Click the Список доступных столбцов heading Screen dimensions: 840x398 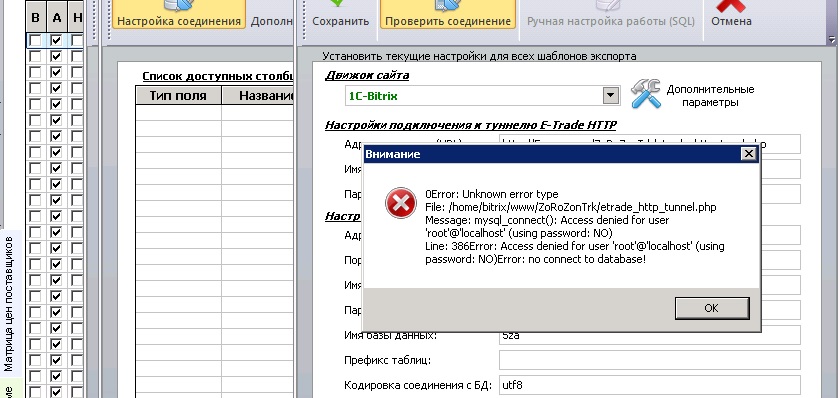click(218, 77)
